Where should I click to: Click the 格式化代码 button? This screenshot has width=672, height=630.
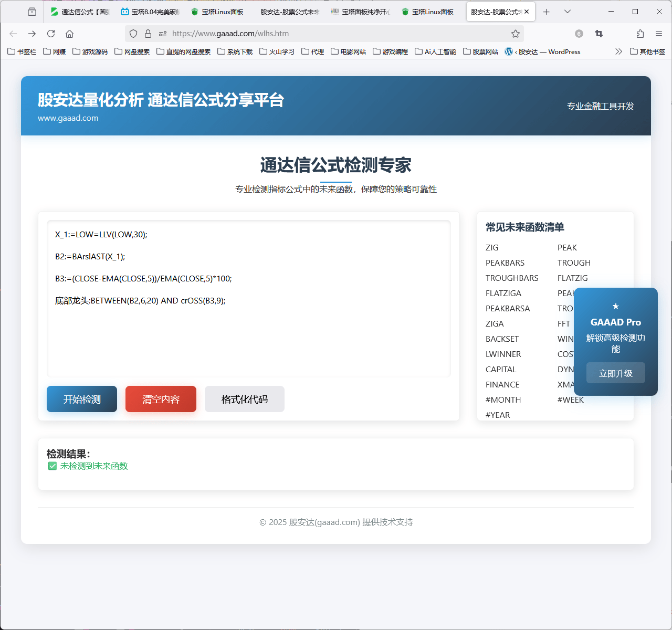245,399
